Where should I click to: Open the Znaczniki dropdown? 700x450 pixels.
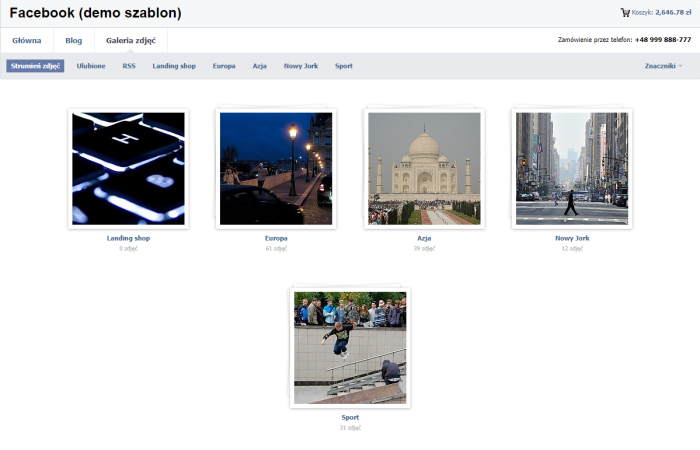pyautogui.click(x=663, y=66)
